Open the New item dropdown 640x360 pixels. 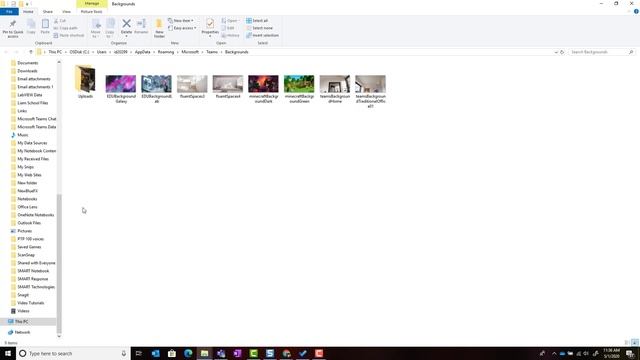point(181,20)
